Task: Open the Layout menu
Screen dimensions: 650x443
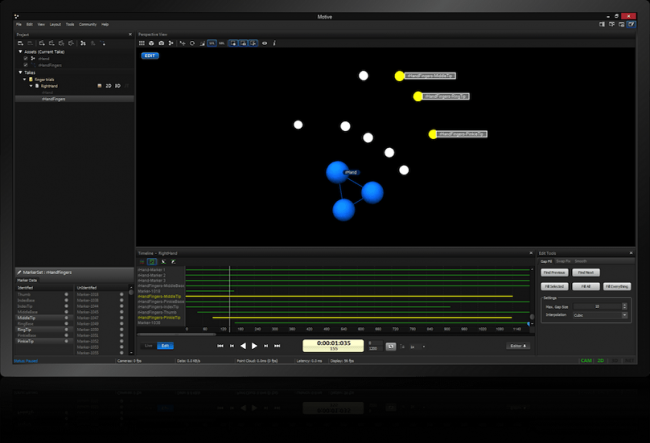Action: click(x=55, y=24)
